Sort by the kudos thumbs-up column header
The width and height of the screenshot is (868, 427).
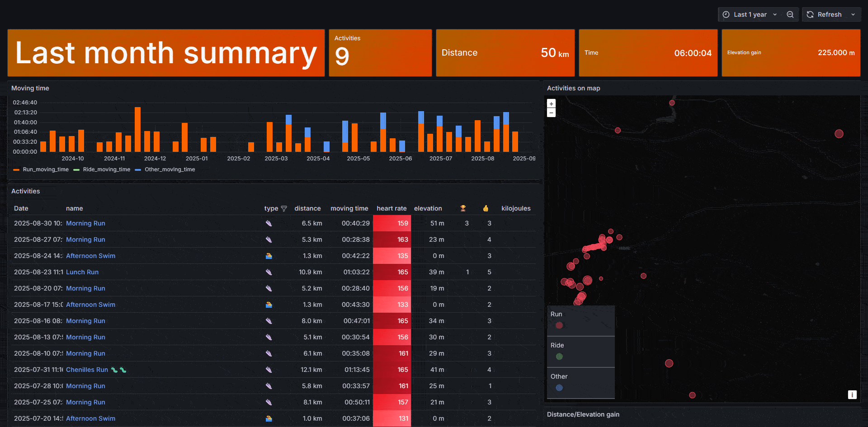pos(486,208)
